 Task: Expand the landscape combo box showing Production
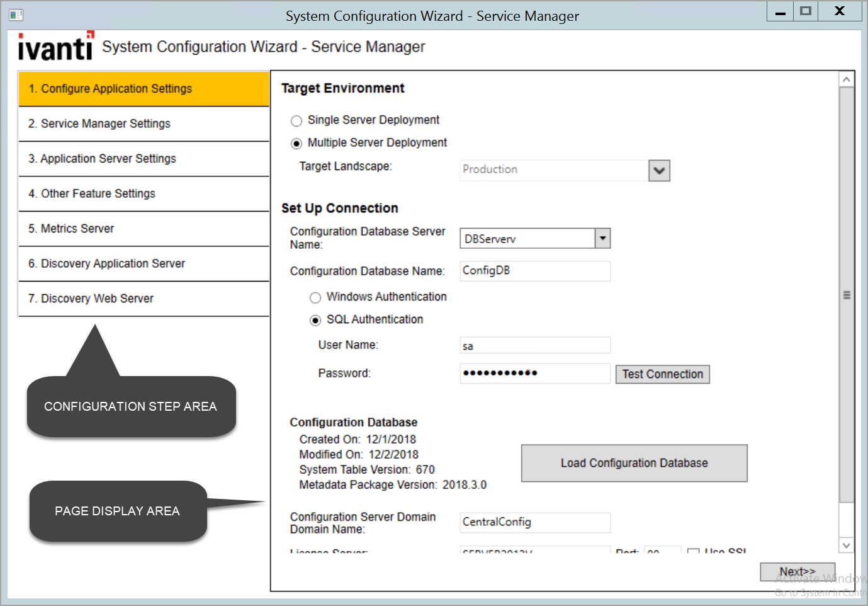pos(658,170)
